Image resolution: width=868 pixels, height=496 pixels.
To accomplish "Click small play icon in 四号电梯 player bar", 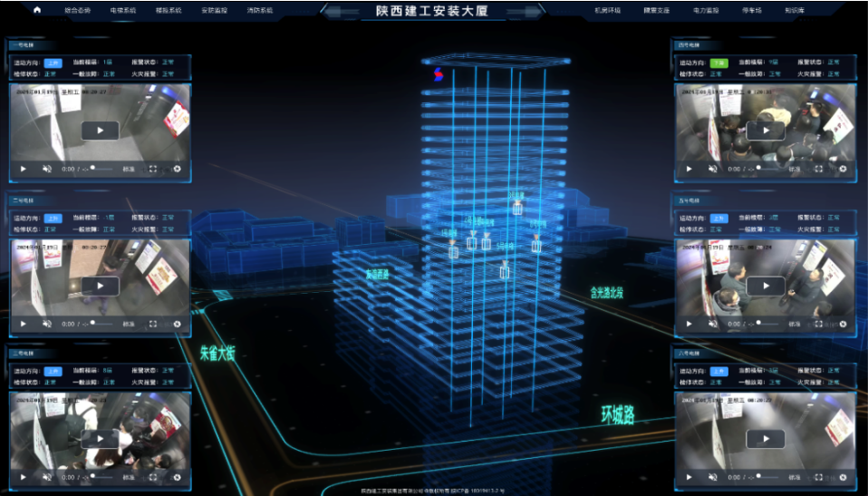I will point(690,169).
